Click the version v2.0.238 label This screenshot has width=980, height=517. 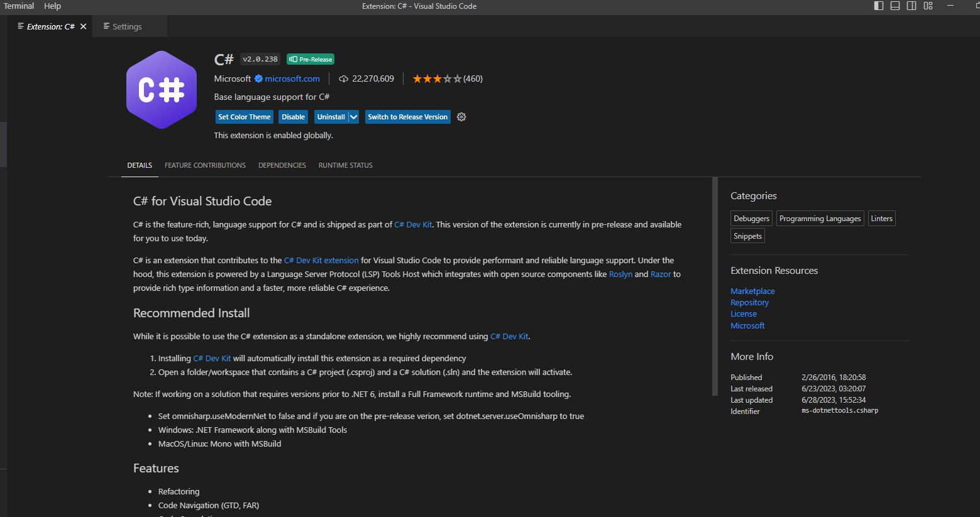click(260, 59)
